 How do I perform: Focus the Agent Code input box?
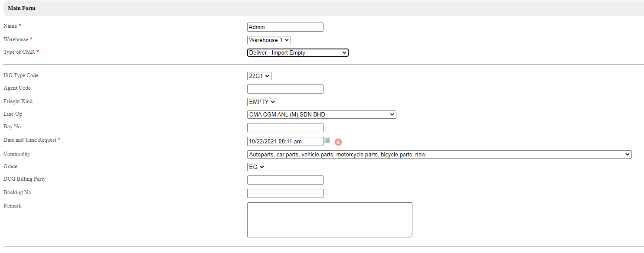point(285,89)
